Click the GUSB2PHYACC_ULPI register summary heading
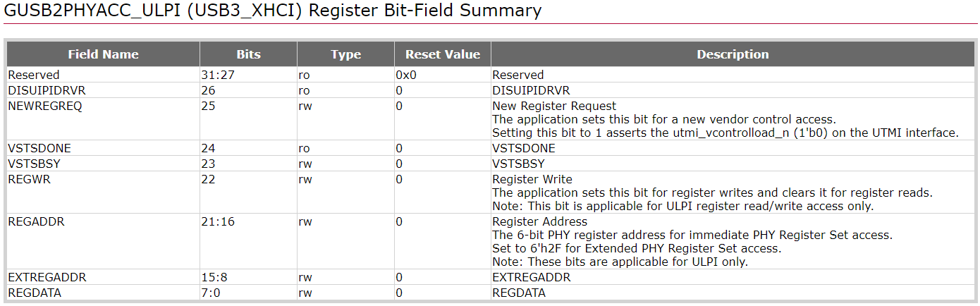The height and width of the screenshot is (306, 980). click(273, 11)
